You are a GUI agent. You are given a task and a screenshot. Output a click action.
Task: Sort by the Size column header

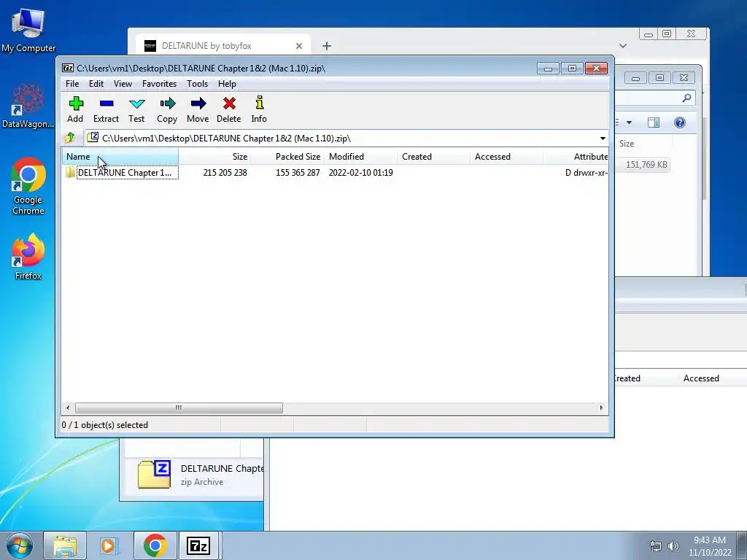click(215, 157)
